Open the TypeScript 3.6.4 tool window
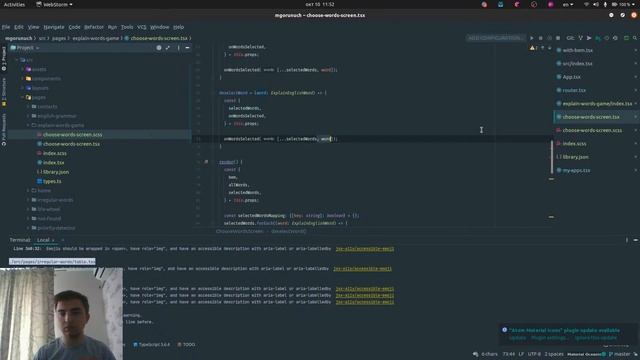 click(151, 344)
